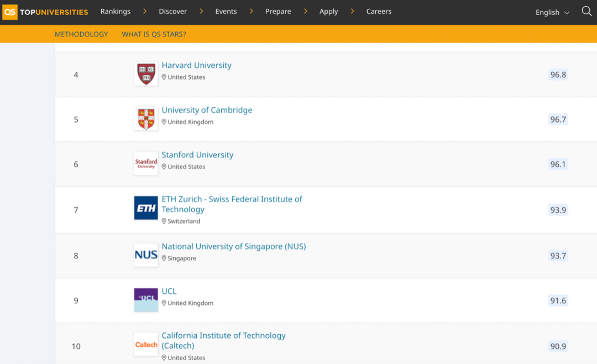This screenshot has width=597, height=364.
Task: Open the search magnifier icon
Action: (x=586, y=12)
